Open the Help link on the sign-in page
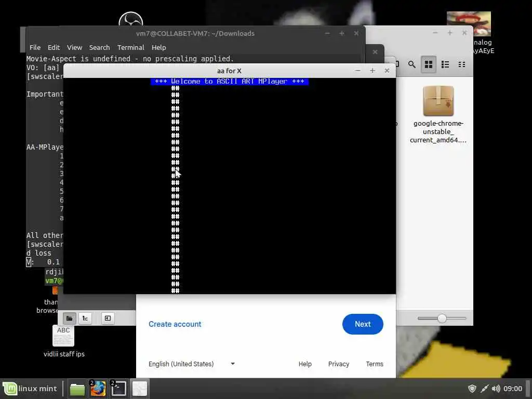 pos(305,364)
